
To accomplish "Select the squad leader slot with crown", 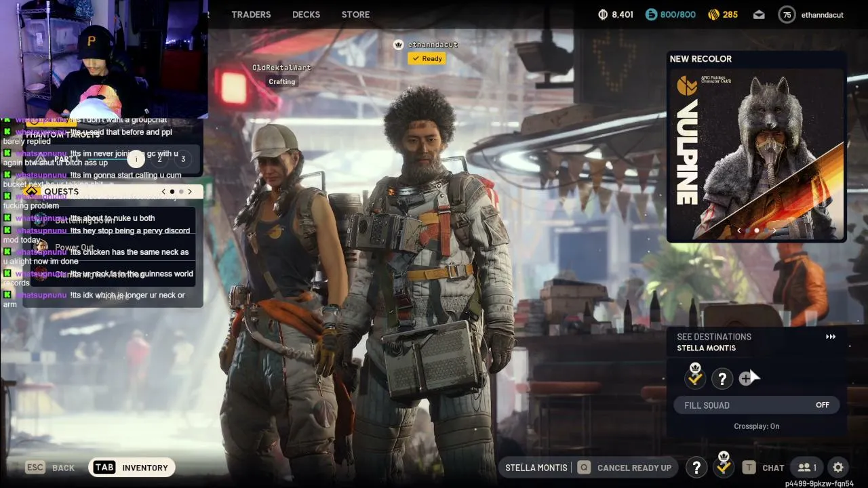I will coord(695,377).
